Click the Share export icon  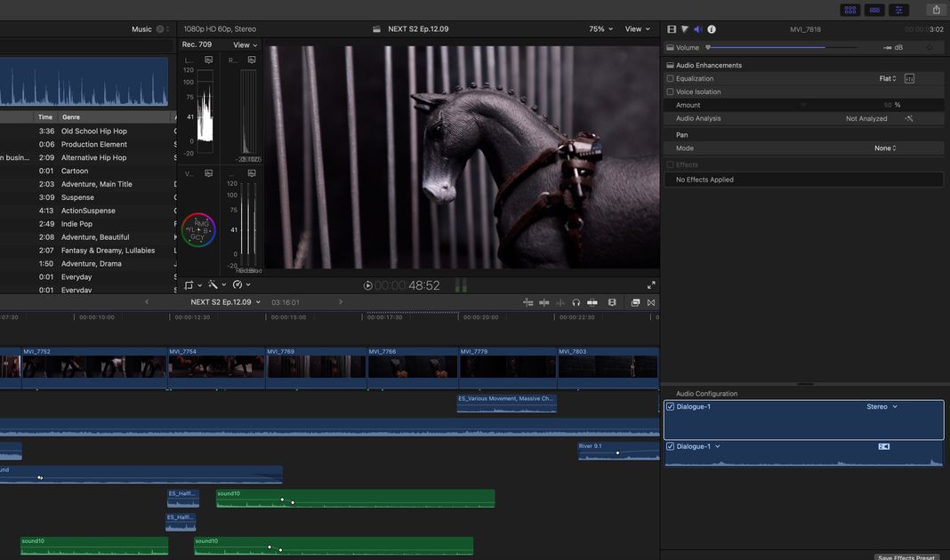pyautogui.click(x=936, y=10)
